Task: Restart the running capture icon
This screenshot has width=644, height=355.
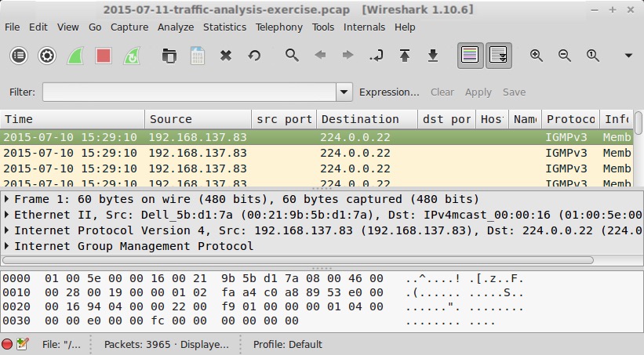Action: 132,56
